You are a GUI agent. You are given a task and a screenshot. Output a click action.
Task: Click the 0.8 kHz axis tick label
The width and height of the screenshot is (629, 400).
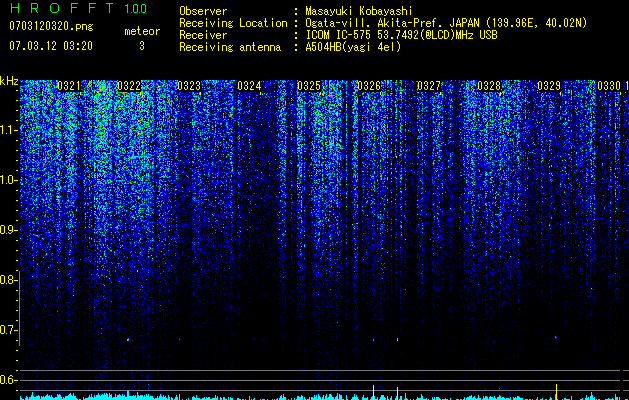(x=7, y=280)
